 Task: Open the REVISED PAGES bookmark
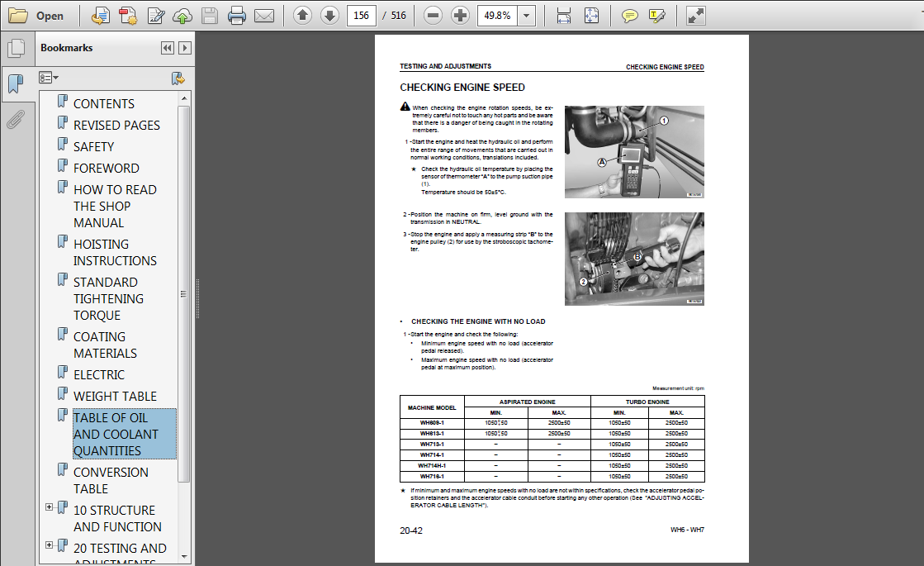(116, 125)
